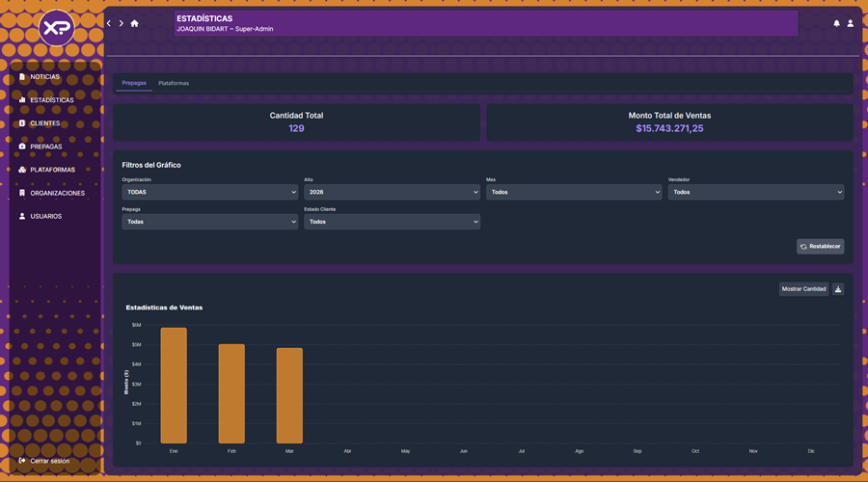Viewport: 868px width, 482px height.
Task: Open Noticias from the sidebar
Action: (x=44, y=77)
